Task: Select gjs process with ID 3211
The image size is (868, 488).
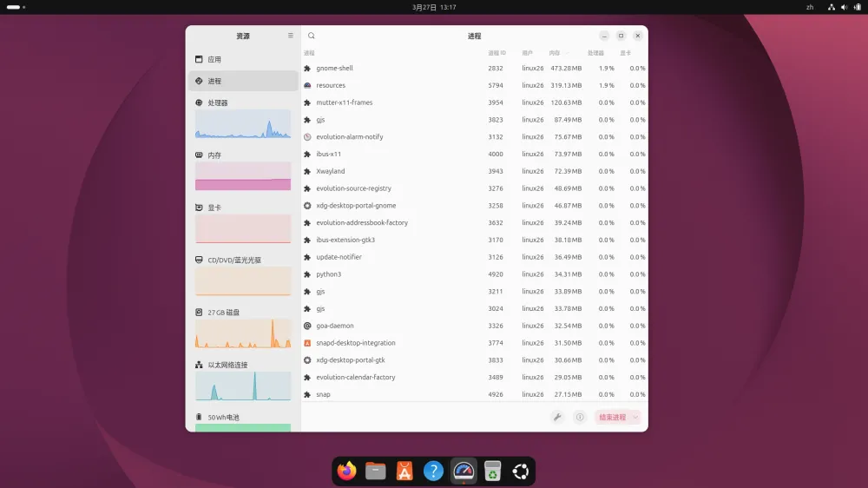Action: coord(475,292)
